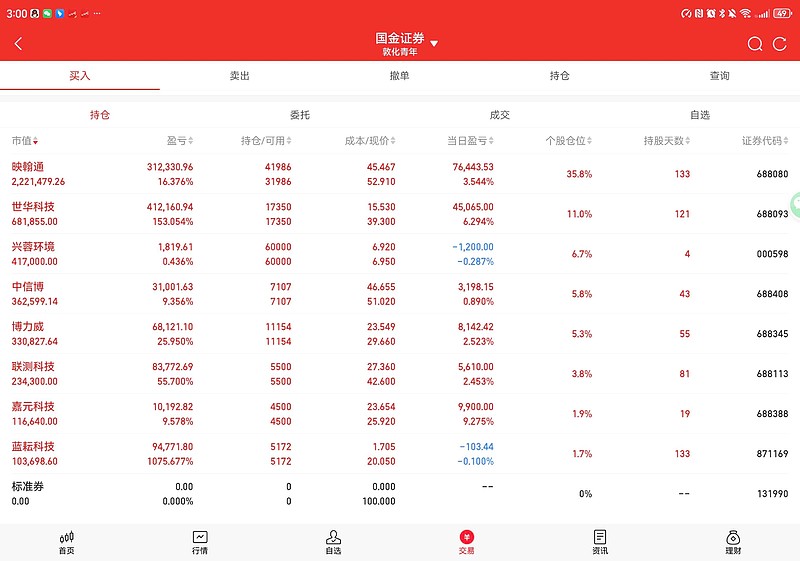Click stock code 688388
Image resolution: width=800 pixels, height=561 pixels.
pyautogui.click(x=772, y=414)
